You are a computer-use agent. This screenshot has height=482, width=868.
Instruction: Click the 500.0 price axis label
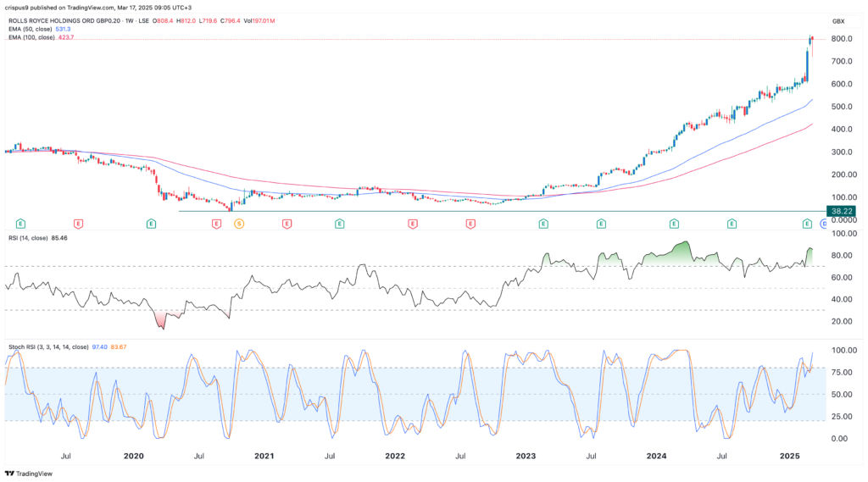tap(842, 107)
